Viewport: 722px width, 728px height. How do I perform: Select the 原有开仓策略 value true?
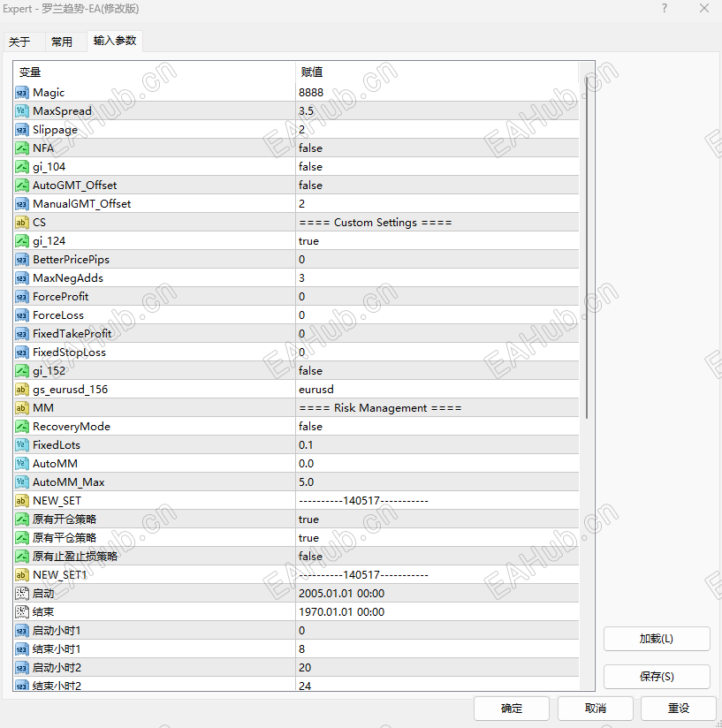(308, 520)
